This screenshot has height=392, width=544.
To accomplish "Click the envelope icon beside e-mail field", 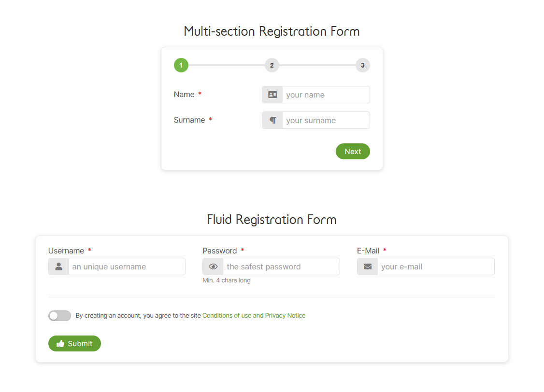I will pyautogui.click(x=368, y=266).
